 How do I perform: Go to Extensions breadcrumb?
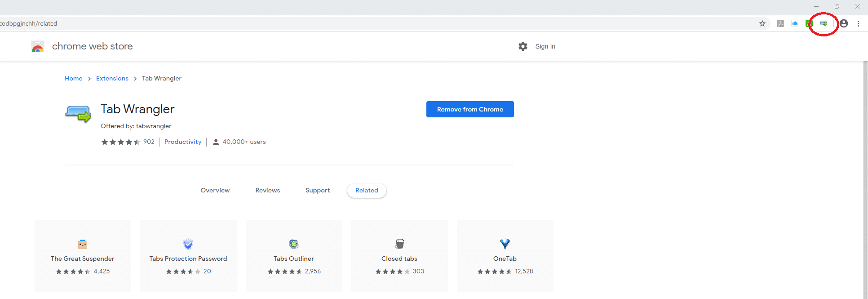click(x=112, y=78)
